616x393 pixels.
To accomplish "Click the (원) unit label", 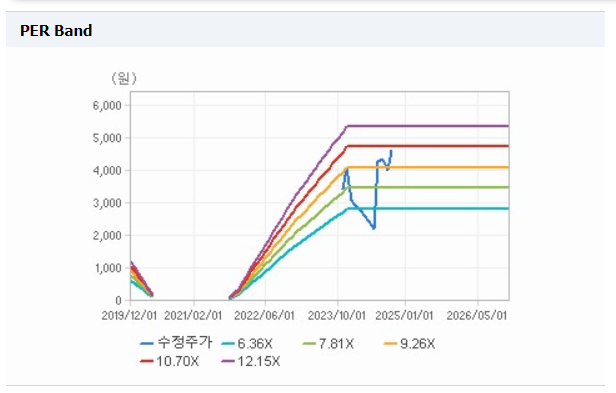I will [124, 78].
